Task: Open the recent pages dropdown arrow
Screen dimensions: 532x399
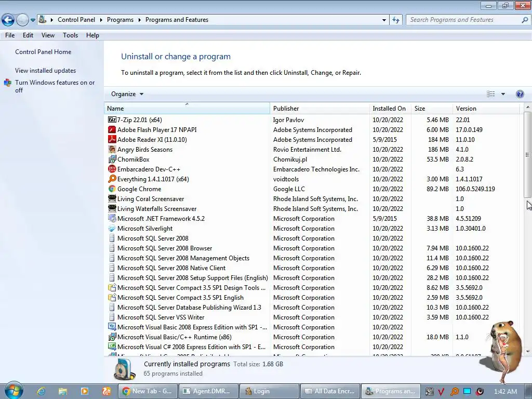Action: (33, 20)
